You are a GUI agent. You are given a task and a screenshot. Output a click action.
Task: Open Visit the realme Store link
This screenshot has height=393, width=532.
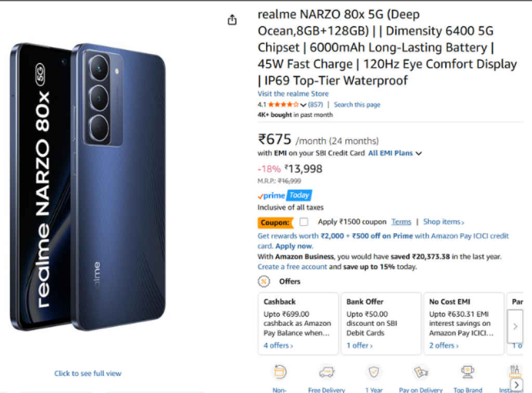(x=292, y=94)
